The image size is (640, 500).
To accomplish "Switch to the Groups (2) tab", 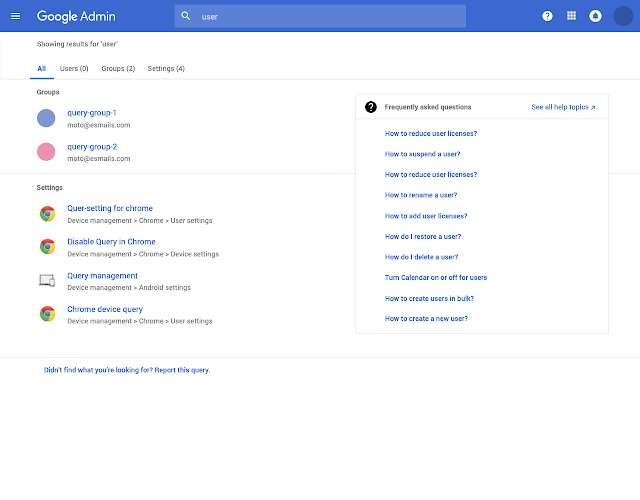I will pyautogui.click(x=118, y=68).
